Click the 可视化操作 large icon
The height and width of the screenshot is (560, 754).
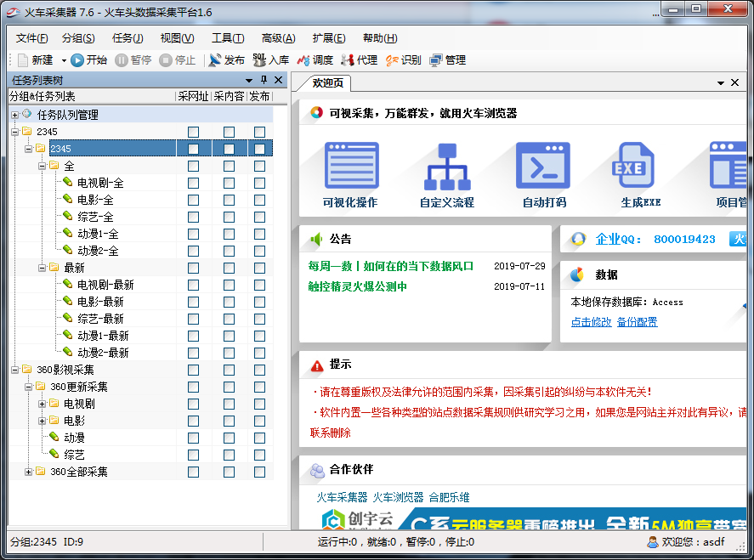pyautogui.click(x=350, y=166)
